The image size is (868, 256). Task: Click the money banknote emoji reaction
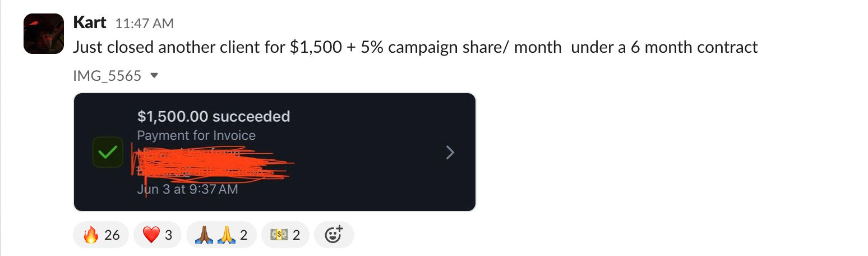coord(284,235)
